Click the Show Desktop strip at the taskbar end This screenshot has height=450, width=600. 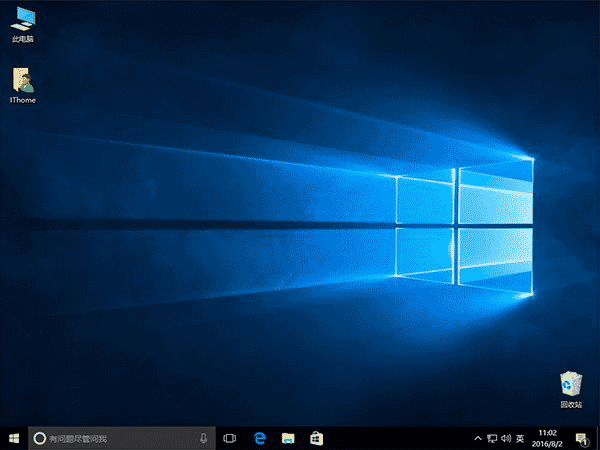tap(598, 438)
